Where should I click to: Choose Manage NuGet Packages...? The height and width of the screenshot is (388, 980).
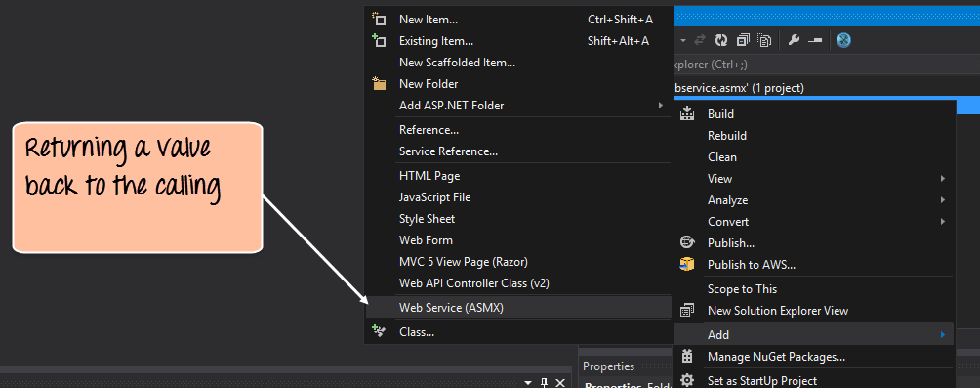pyautogui.click(x=814, y=357)
